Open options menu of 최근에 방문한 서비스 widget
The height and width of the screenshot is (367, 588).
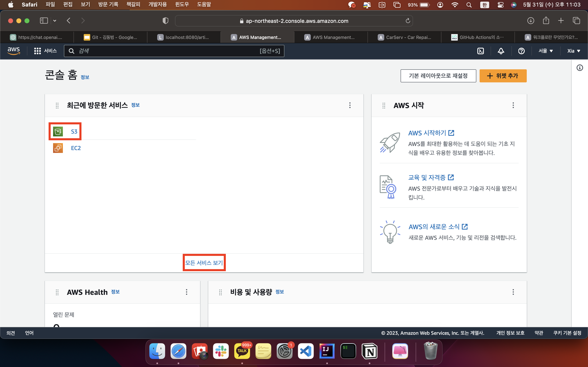350,105
